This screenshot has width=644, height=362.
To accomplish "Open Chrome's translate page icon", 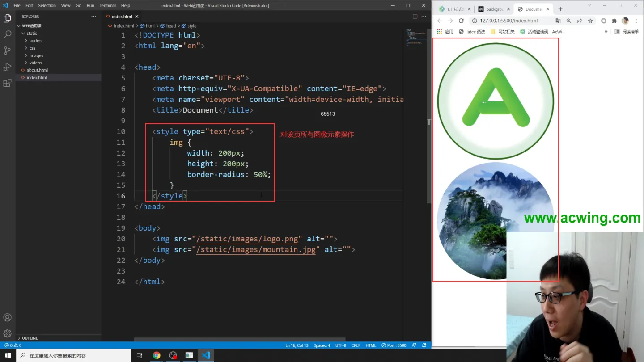I will point(558,21).
